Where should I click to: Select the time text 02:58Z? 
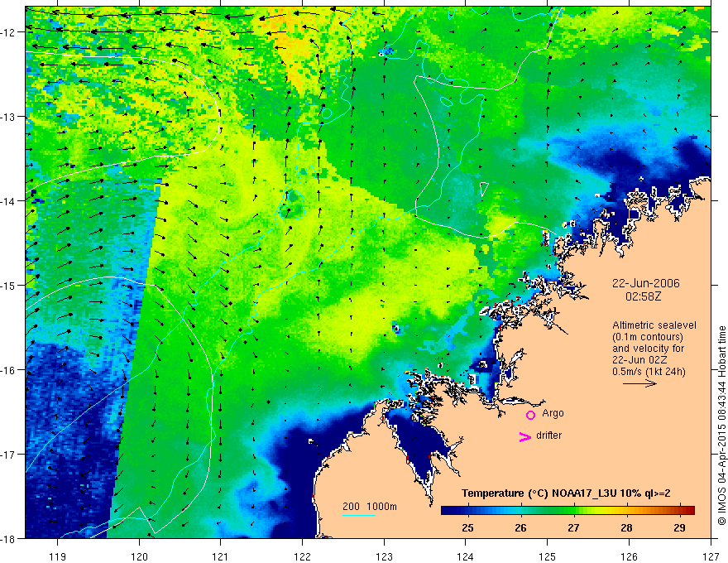point(643,296)
